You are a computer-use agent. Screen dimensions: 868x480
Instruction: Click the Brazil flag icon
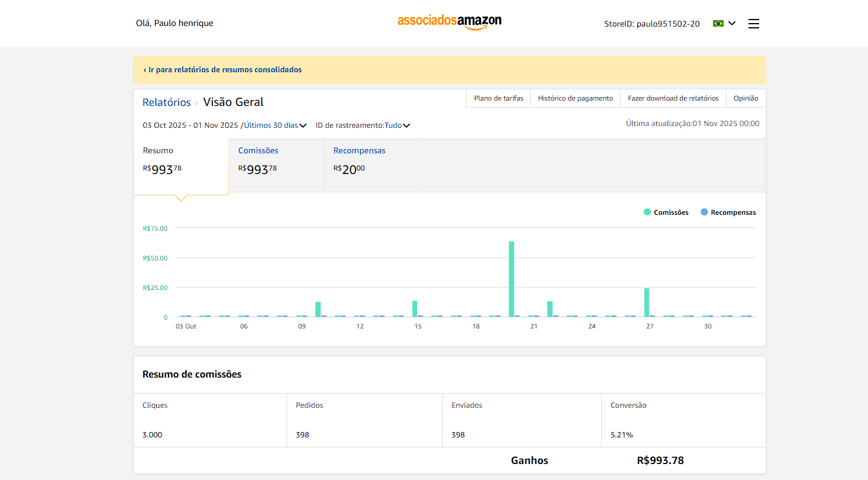pos(718,24)
